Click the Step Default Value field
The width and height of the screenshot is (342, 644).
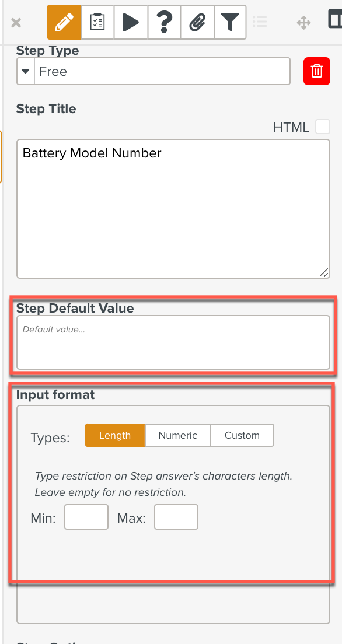(173, 342)
